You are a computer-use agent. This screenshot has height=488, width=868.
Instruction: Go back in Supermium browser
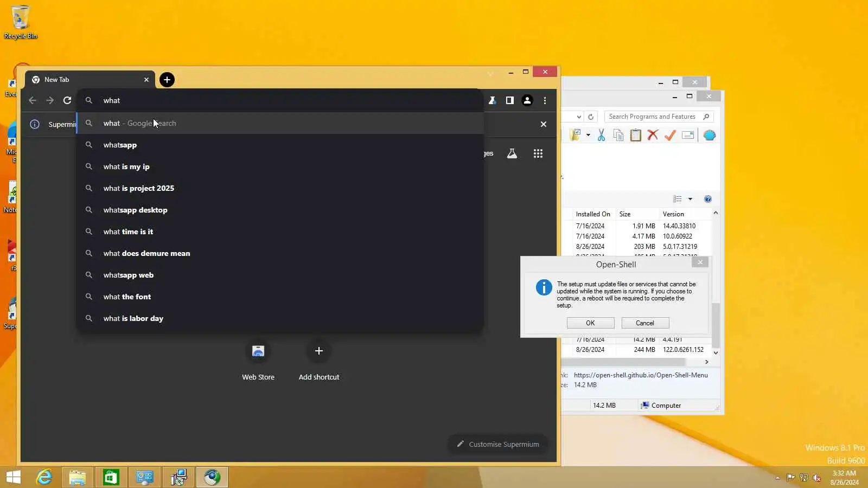pos(33,100)
